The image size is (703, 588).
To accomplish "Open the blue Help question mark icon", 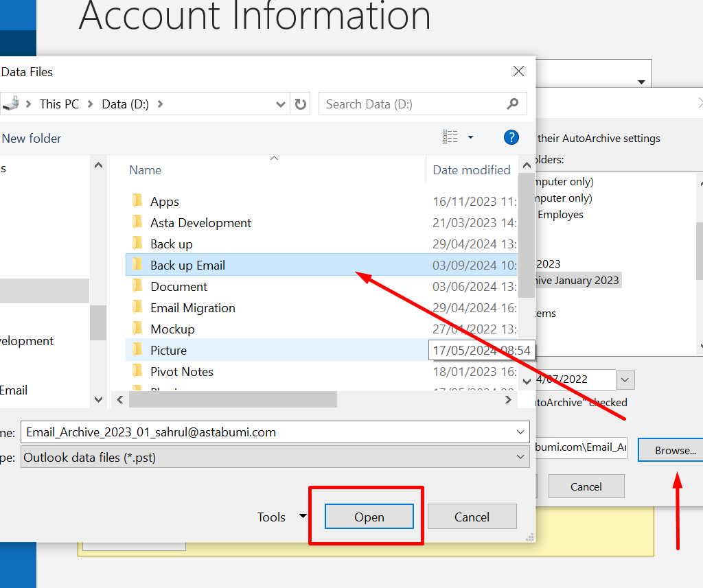I will (511, 137).
